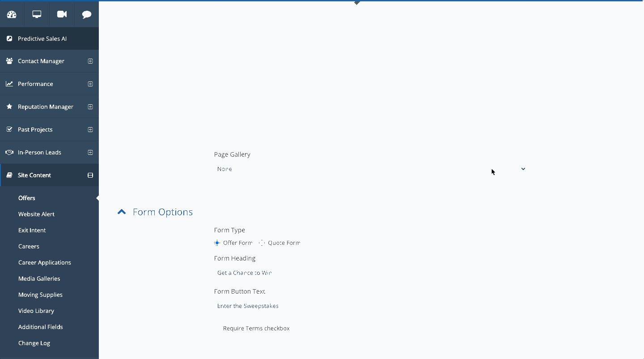This screenshot has height=359, width=644.
Task: Expand the Performance menu plus icon
Action: pyautogui.click(x=90, y=84)
